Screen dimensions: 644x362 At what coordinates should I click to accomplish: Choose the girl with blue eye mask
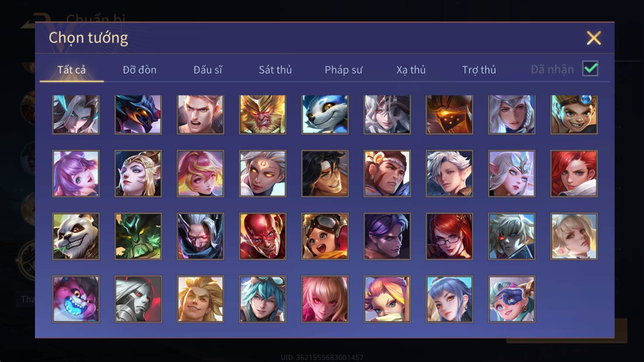click(x=511, y=299)
